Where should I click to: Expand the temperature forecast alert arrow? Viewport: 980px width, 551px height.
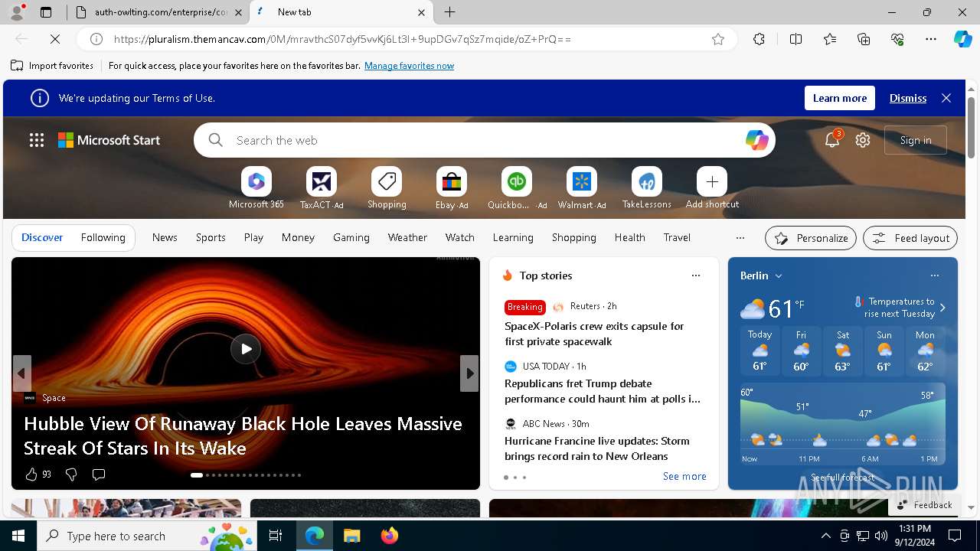pyautogui.click(x=942, y=308)
